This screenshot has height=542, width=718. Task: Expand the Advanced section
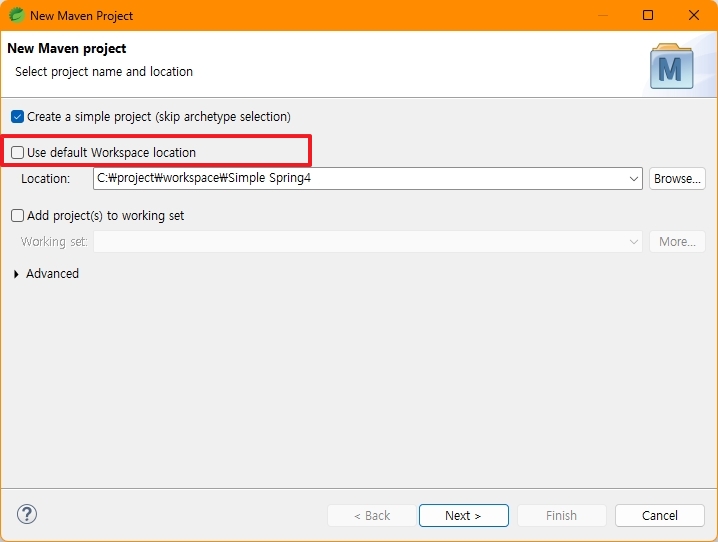(16, 274)
